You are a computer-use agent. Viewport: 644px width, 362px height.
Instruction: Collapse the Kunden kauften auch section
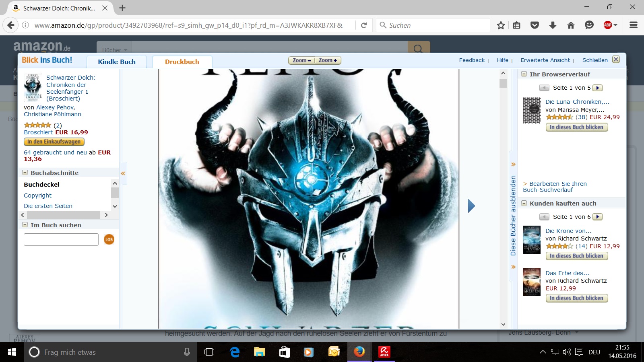tap(524, 203)
